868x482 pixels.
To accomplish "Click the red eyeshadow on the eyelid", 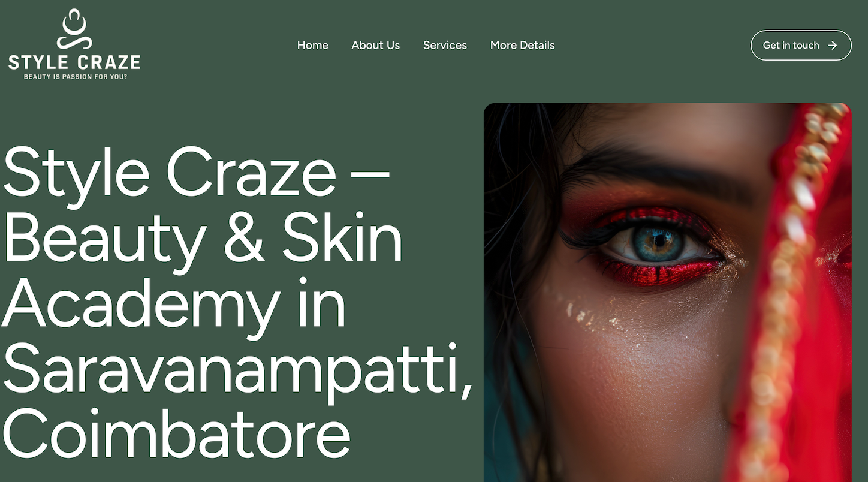I will point(653,216).
